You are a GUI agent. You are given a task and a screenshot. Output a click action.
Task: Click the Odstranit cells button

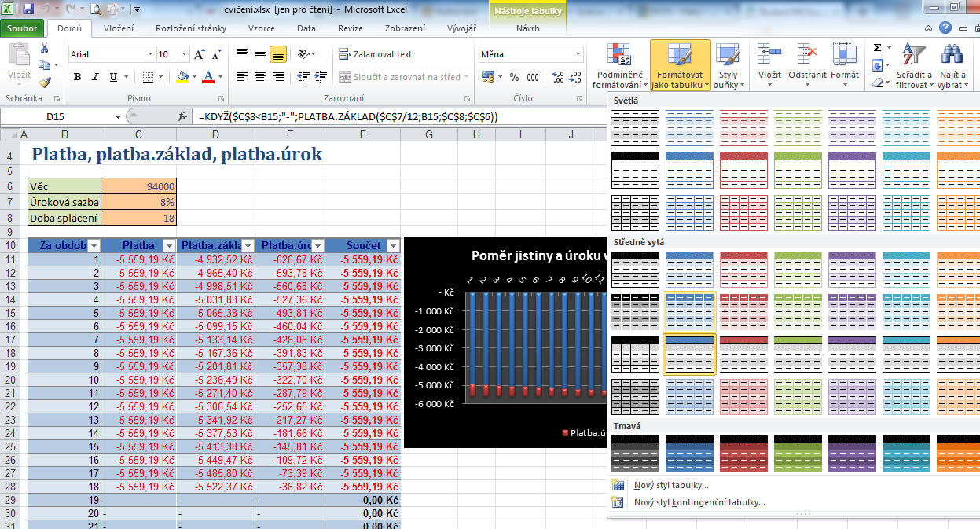[807, 66]
